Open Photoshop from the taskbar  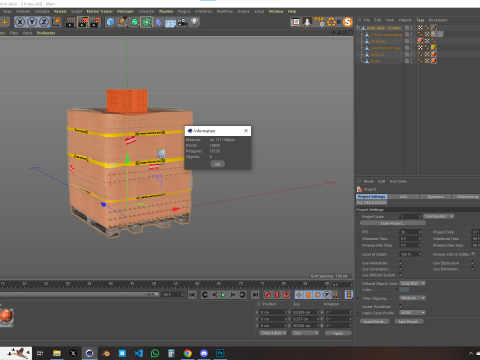tap(220, 353)
